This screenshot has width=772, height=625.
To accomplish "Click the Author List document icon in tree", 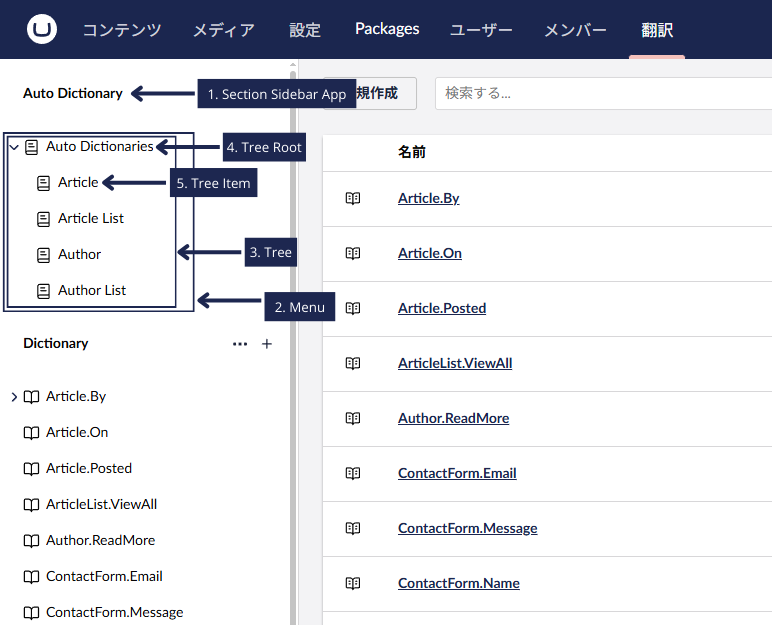I will click(x=43, y=290).
